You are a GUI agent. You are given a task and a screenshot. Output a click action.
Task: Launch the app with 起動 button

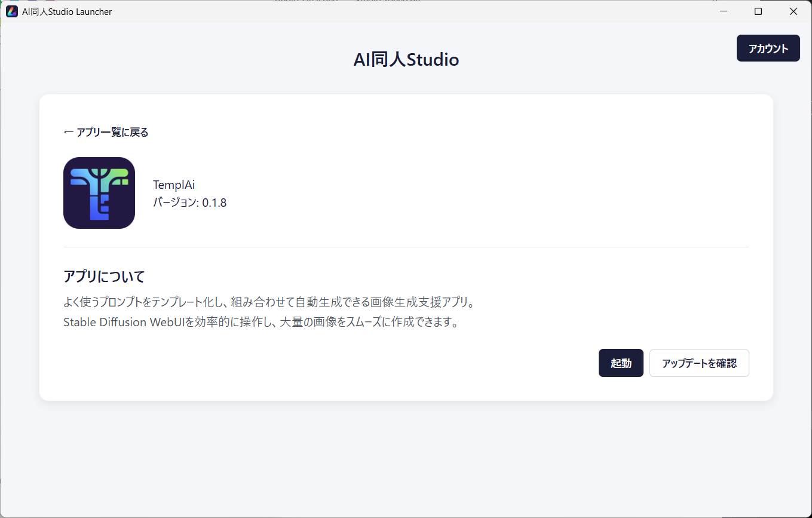621,363
